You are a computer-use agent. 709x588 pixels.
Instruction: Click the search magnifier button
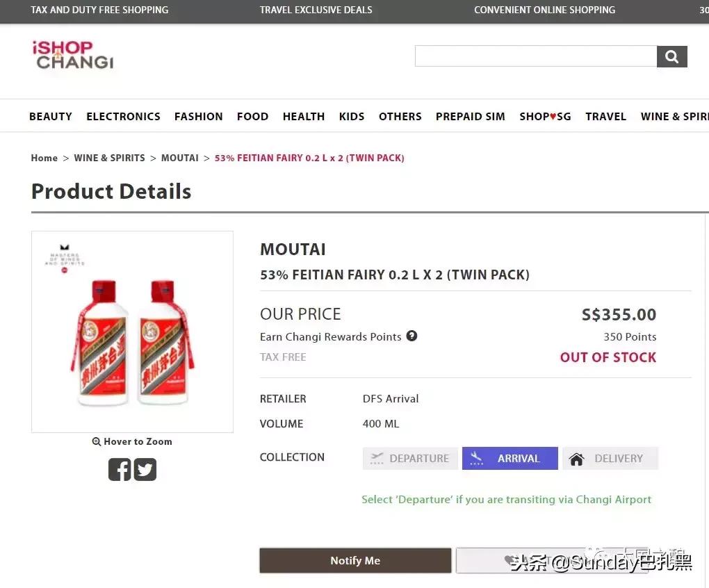point(671,57)
